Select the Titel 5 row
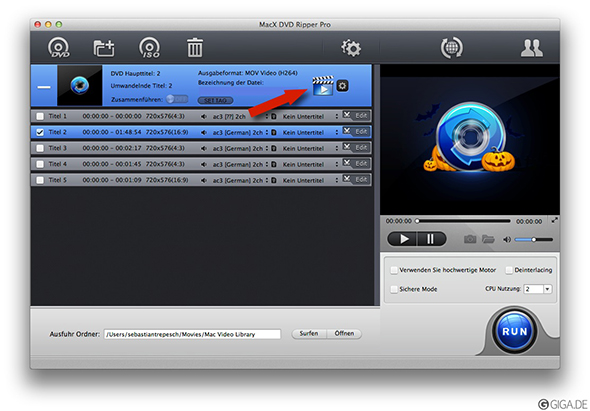590x411 pixels. point(201,180)
